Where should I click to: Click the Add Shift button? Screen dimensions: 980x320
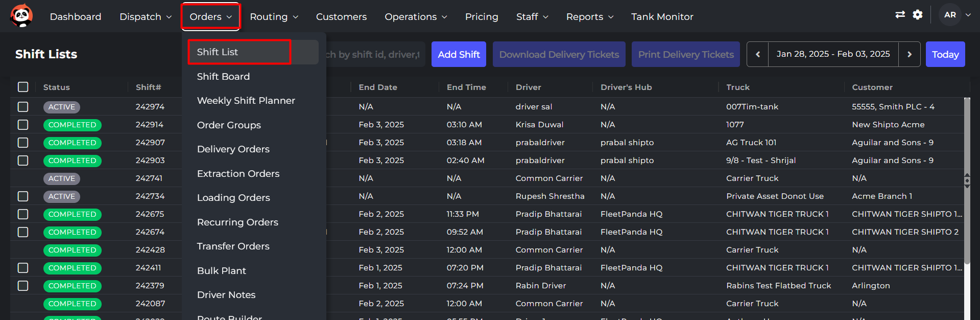pyautogui.click(x=459, y=54)
